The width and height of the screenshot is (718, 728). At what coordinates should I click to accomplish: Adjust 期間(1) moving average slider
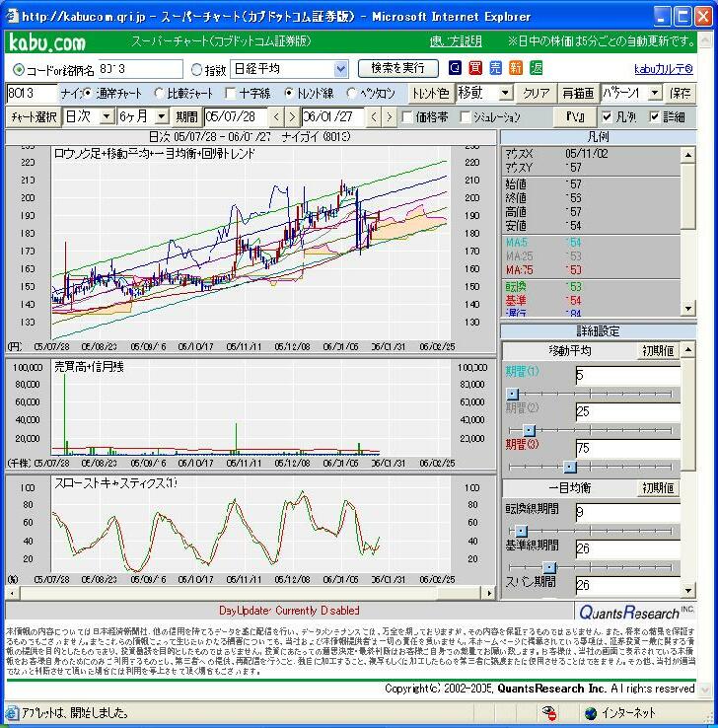point(512,394)
